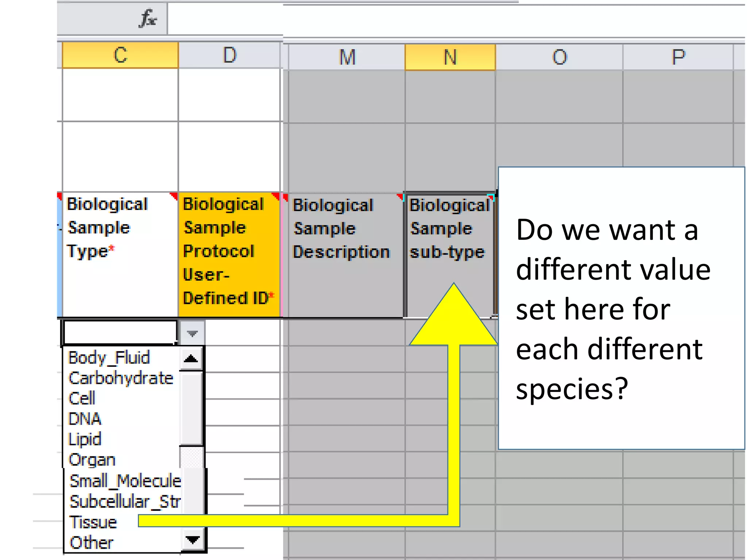This screenshot has height=560, width=747.
Task: Choose Other from the dropdown list
Action: pyautogui.click(x=123, y=542)
